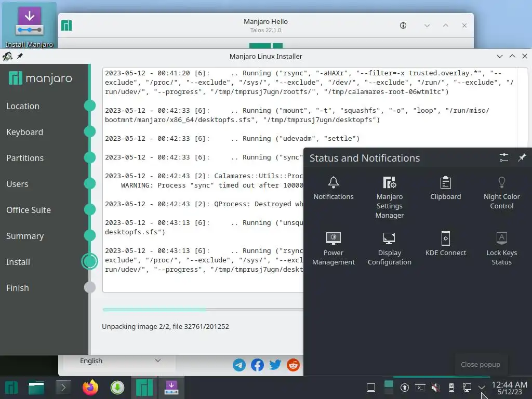The width and height of the screenshot is (532, 399).
Task: Launch Firefox from the taskbar
Action: pyautogui.click(x=90, y=388)
